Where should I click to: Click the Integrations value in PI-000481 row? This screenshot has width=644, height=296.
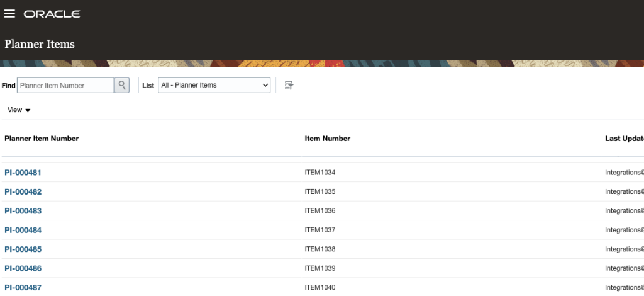point(625,173)
